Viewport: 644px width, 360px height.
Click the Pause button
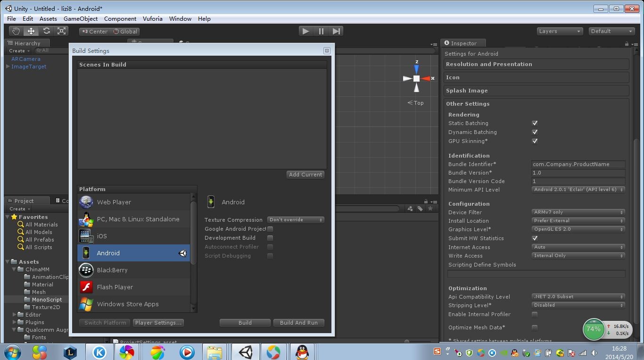click(321, 31)
